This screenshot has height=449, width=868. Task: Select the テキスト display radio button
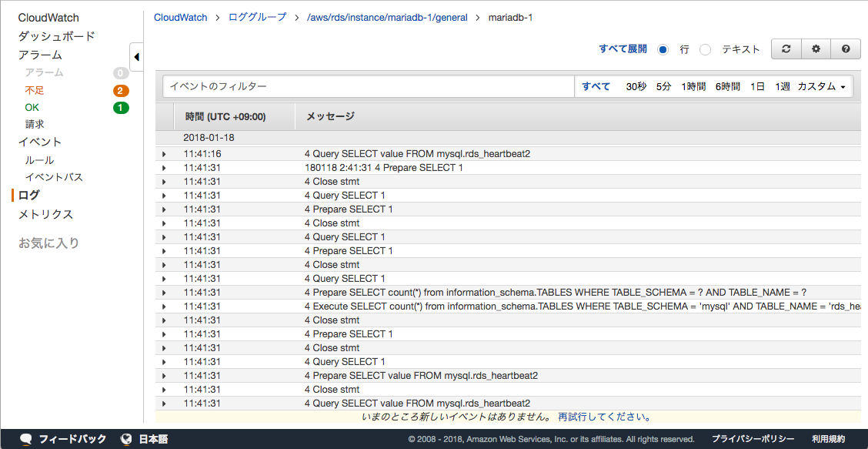(705, 49)
